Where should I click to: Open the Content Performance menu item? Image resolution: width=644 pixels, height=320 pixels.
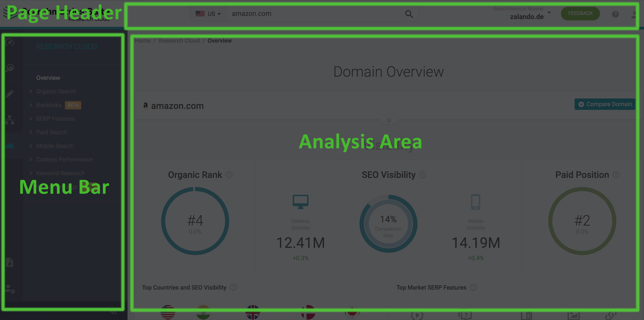[x=64, y=160]
